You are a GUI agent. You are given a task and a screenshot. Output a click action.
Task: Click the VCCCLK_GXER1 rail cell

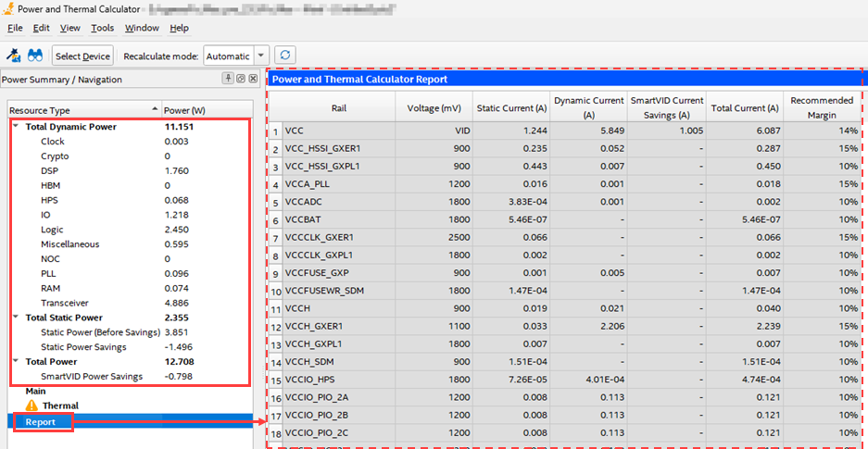point(340,237)
